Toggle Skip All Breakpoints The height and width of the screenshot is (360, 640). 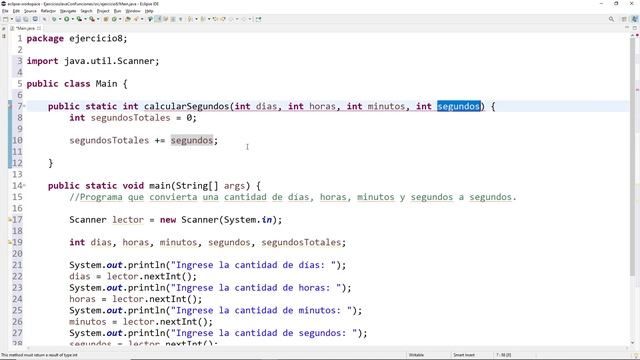44,19
